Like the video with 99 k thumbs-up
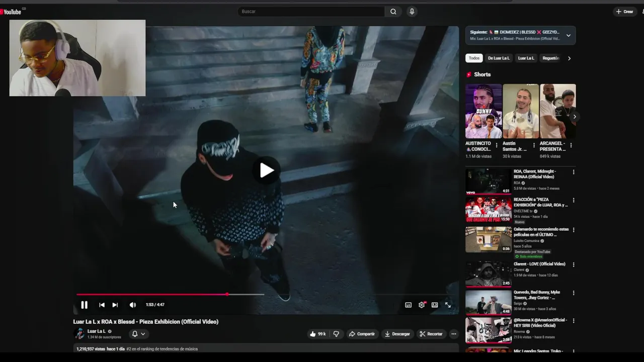Viewport: 644px width, 362px height. click(x=317, y=334)
